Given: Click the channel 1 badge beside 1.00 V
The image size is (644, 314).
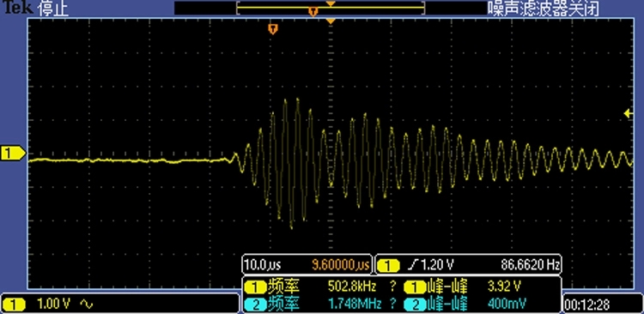Looking at the screenshot, I should click(13, 305).
